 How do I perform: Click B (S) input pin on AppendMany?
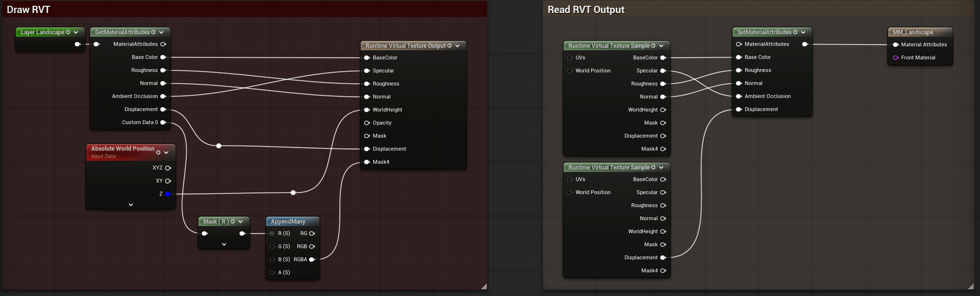[272, 260]
